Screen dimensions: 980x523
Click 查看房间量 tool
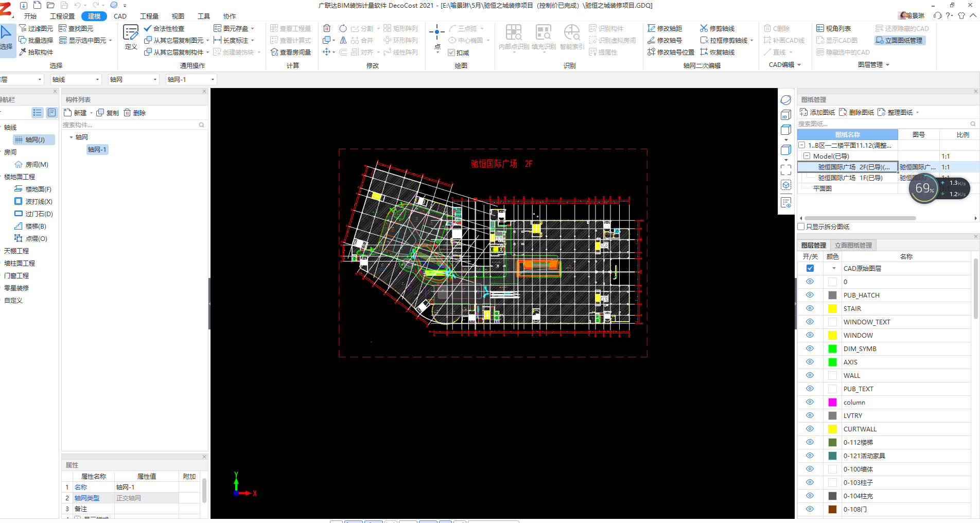291,52
